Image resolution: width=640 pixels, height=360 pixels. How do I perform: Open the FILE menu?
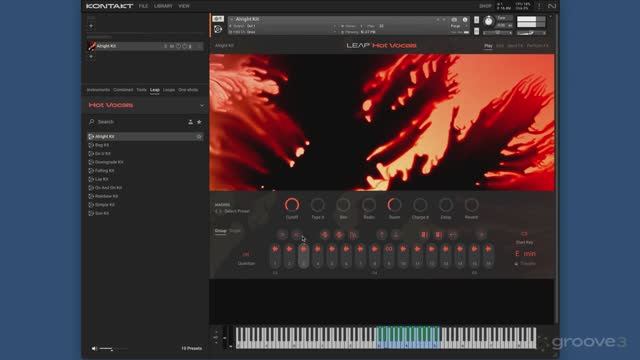[143, 6]
